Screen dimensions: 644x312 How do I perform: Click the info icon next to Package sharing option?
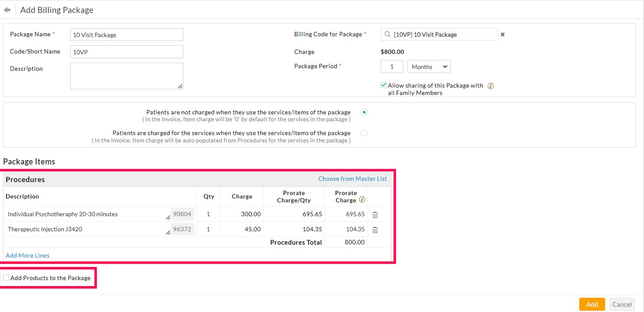tap(490, 86)
